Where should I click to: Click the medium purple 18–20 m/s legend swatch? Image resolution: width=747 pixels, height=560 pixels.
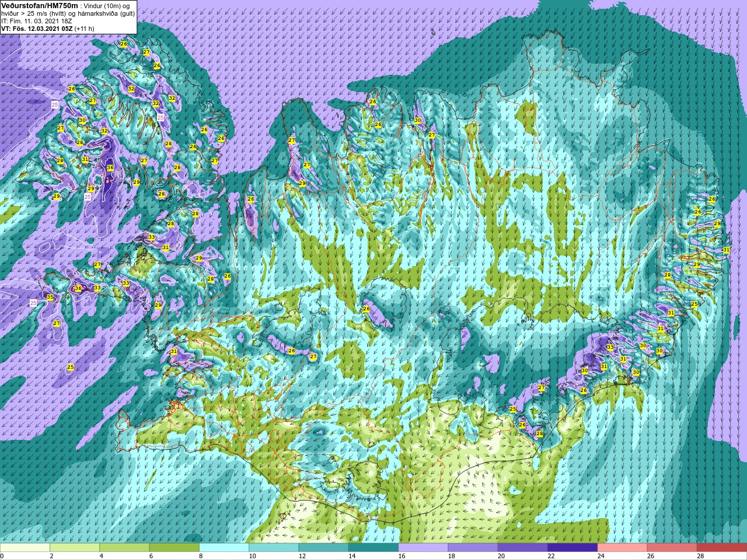coord(473,548)
